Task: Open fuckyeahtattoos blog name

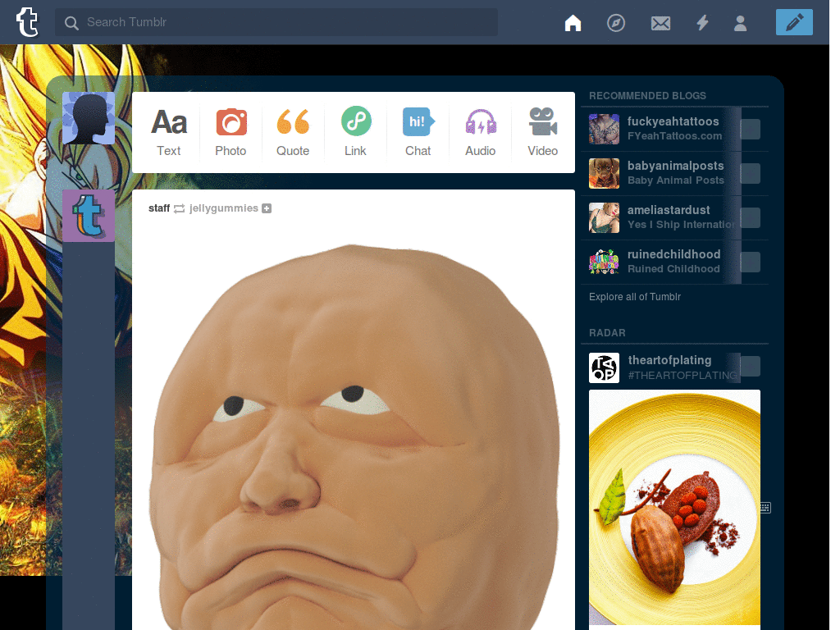Action: 673,121
